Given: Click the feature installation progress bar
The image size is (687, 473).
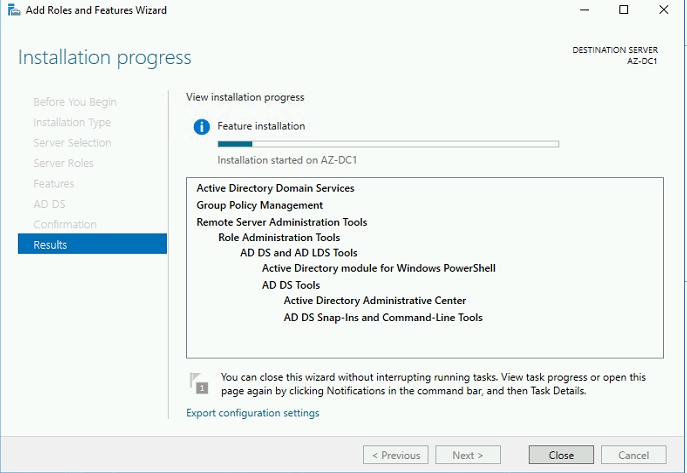Looking at the screenshot, I should point(388,144).
